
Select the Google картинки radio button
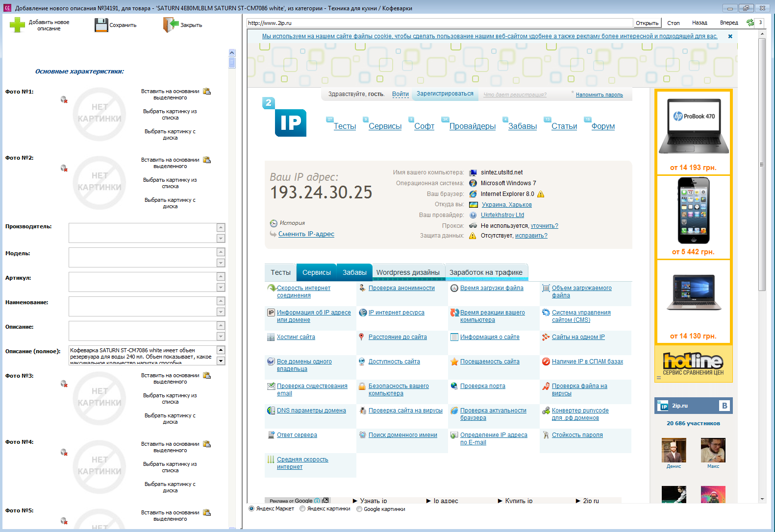point(359,509)
